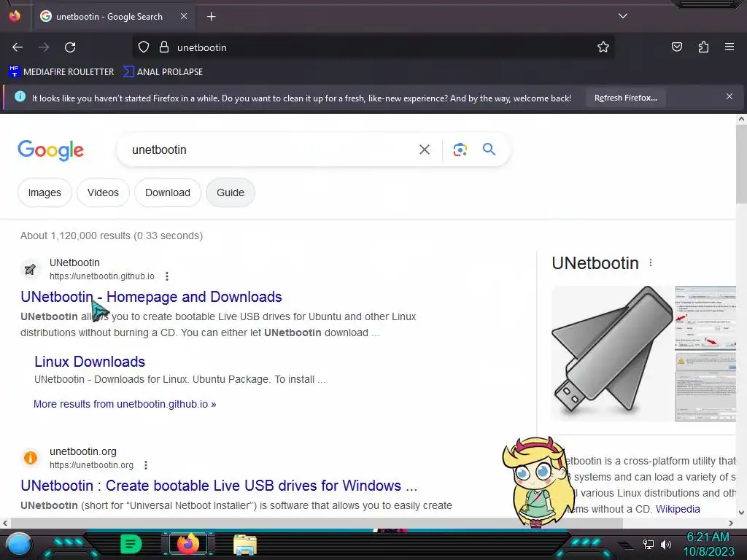747x560 pixels.
Task: Open UNetbootin Homepage and Downloads link
Action: pos(151,297)
